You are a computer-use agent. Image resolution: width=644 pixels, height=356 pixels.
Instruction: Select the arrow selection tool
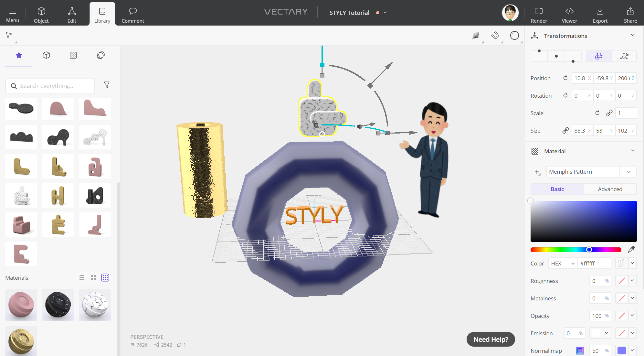coord(9,36)
